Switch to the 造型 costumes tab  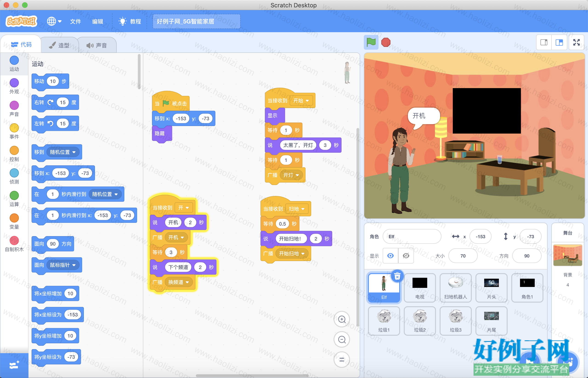(x=59, y=45)
